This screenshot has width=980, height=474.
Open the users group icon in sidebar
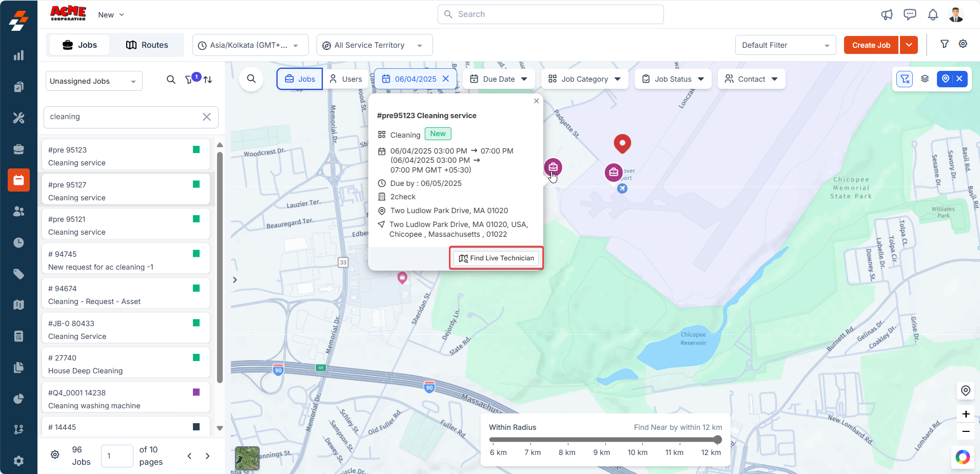tap(18, 211)
